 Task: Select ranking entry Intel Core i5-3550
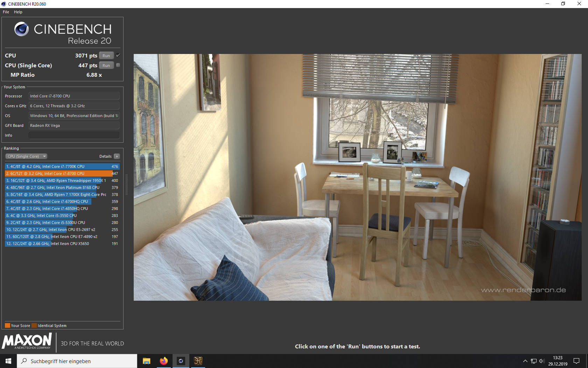point(62,216)
